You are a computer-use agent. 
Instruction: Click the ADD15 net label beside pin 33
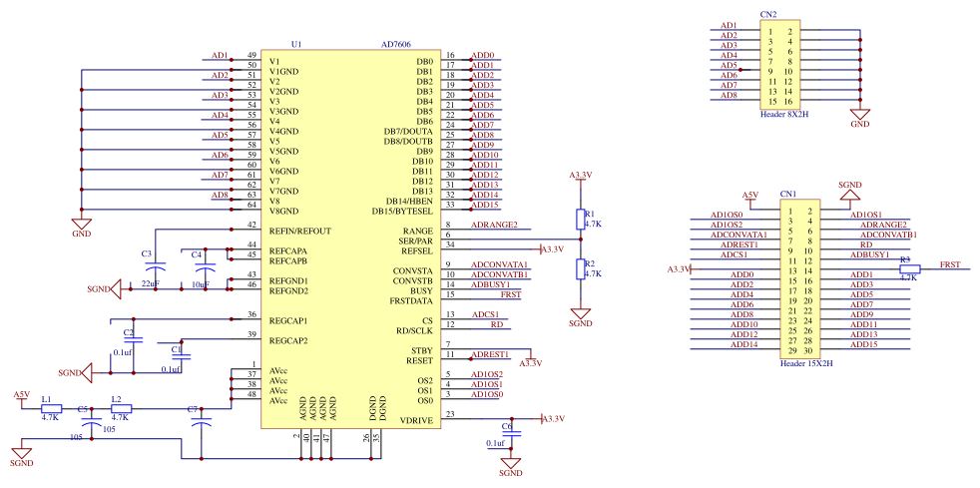click(x=483, y=205)
